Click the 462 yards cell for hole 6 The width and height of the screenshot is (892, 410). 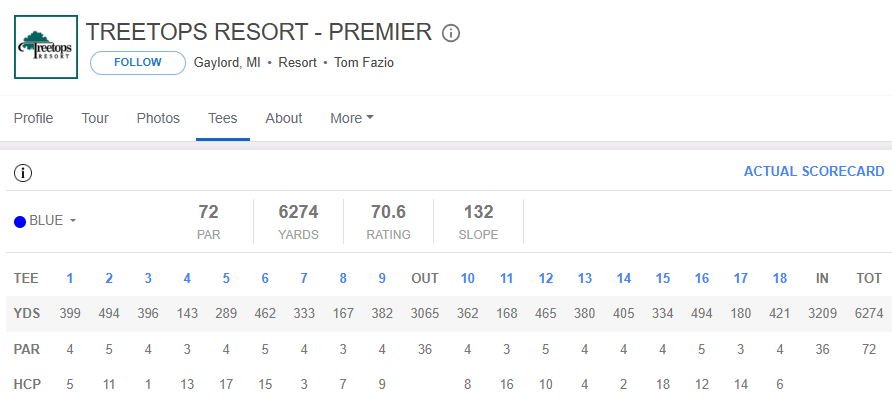tap(265, 313)
